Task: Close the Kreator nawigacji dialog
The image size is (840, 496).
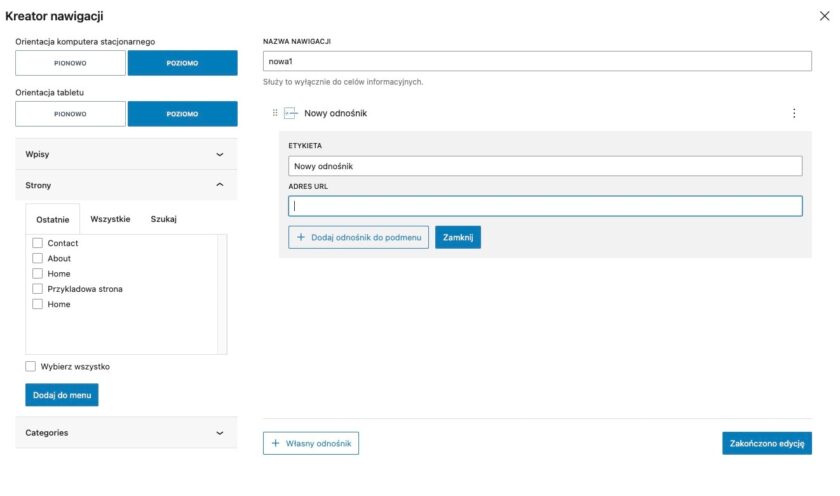Action: click(823, 16)
